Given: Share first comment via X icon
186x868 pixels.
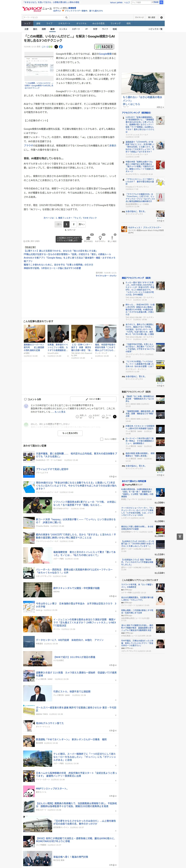Looking at the screenshot, I should point(114,416).
